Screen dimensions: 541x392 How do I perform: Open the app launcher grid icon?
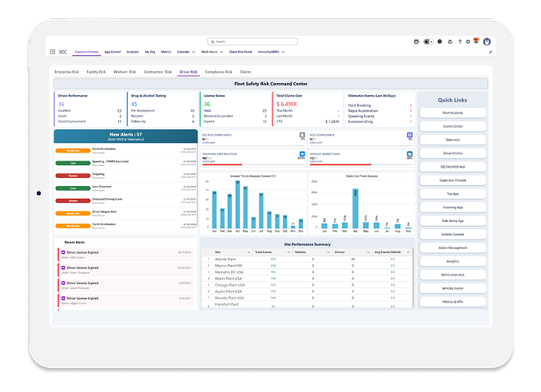pos(54,51)
